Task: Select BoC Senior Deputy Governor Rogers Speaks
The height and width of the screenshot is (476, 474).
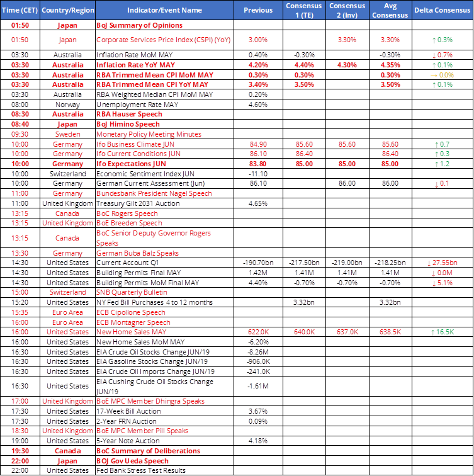Action: click(164, 238)
